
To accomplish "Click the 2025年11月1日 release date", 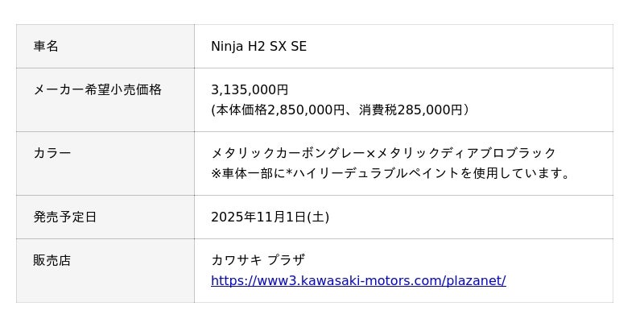I will 258,217.
